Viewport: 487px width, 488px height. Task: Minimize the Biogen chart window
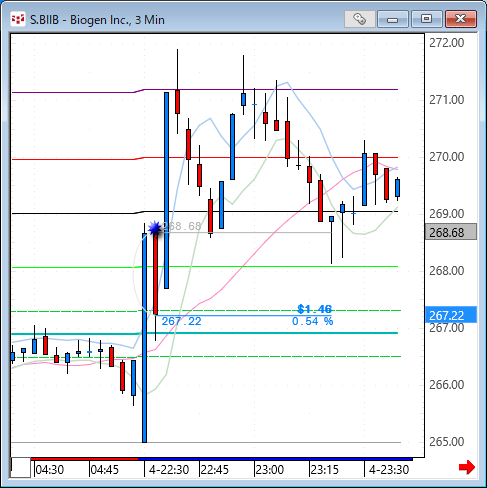click(393, 19)
